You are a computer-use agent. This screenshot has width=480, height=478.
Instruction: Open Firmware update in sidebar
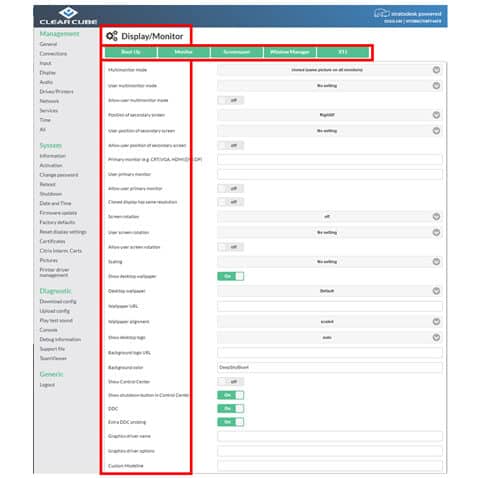click(58, 213)
